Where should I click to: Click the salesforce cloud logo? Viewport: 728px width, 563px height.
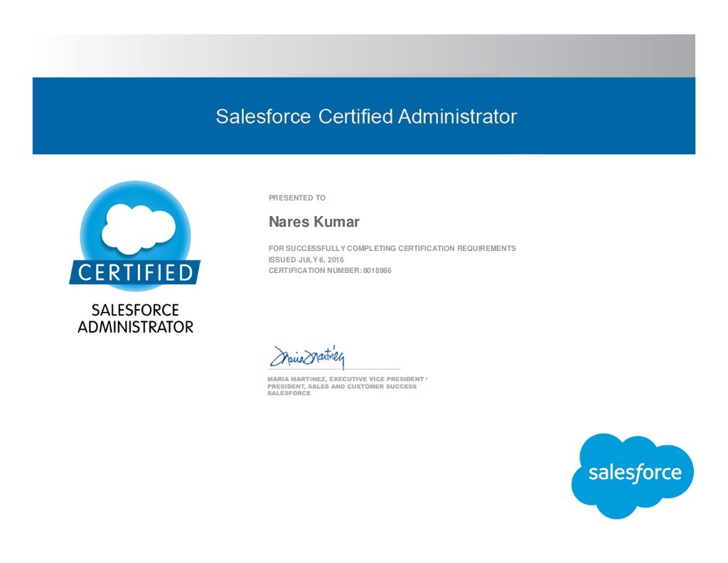(x=632, y=476)
